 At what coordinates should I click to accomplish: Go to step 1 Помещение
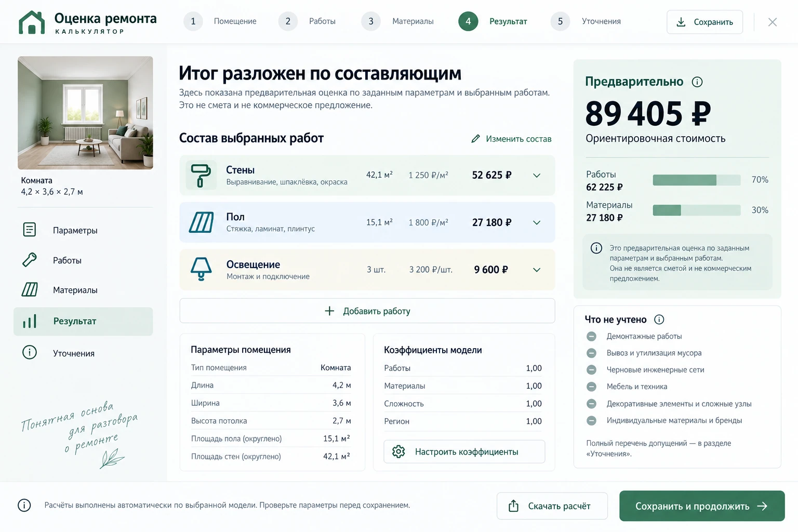pyautogui.click(x=220, y=21)
